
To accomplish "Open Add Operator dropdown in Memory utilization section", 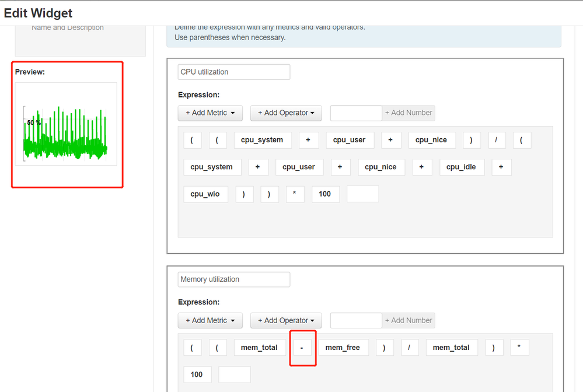I will (x=286, y=320).
